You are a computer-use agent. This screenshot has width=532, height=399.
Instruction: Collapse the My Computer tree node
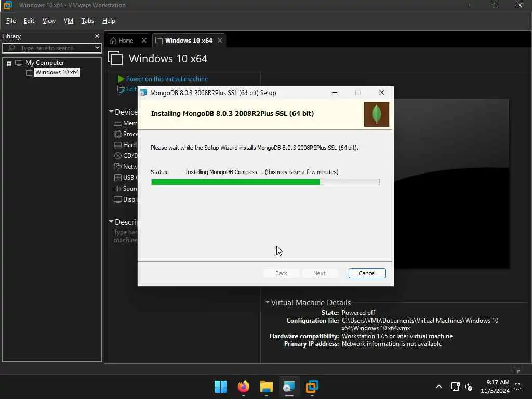coord(9,63)
